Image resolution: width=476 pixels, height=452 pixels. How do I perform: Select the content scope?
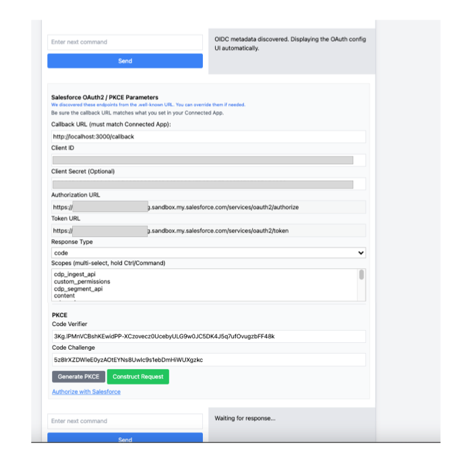tap(64, 296)
